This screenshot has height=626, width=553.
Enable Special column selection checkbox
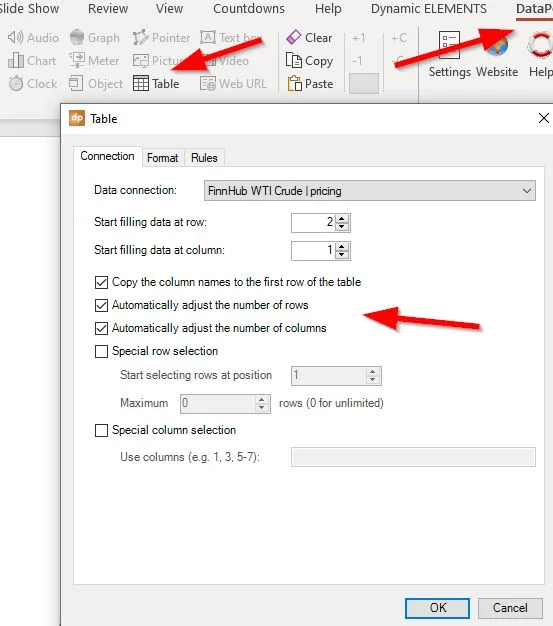(x=101, y=430)
